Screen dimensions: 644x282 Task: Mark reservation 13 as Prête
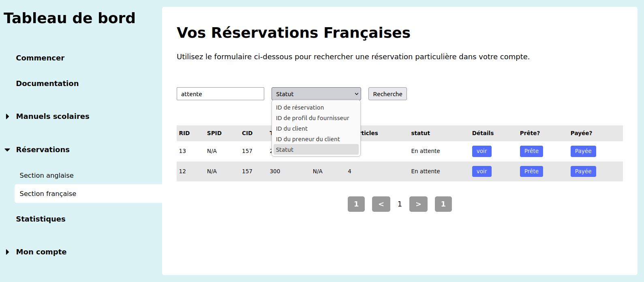(x=531, y=151)
